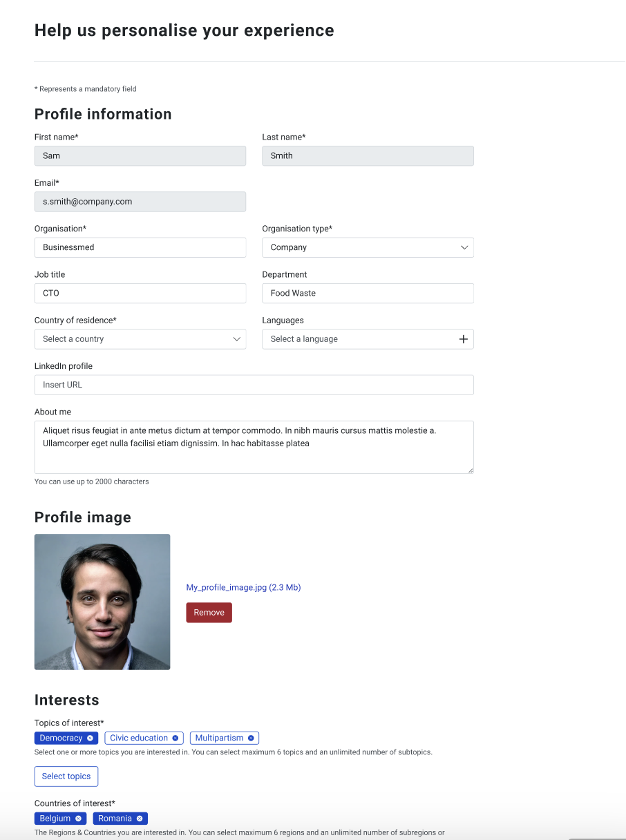This screenshot has width=626, height=840.
Task: Click the profile photo thumbnail
Action: point(102,602)
